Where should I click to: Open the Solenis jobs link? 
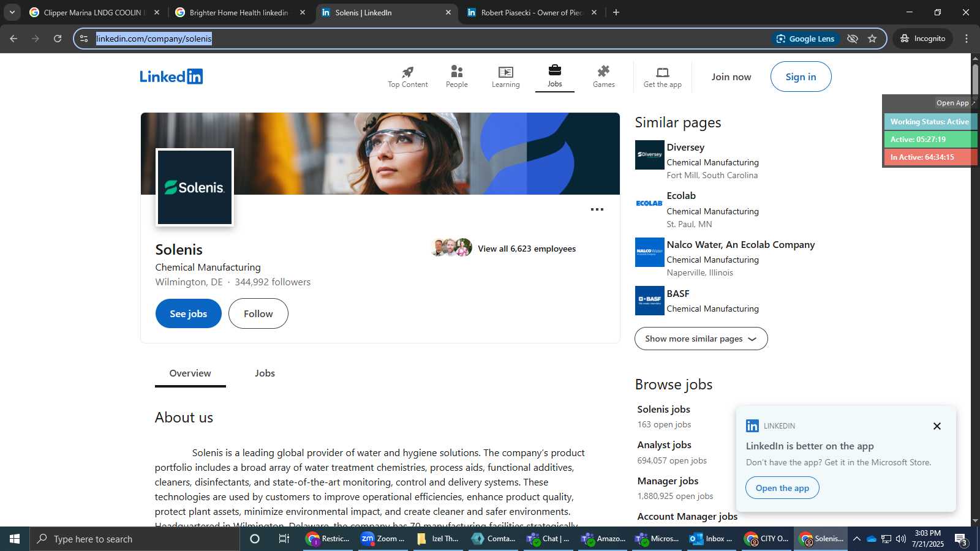coord(663,410)
